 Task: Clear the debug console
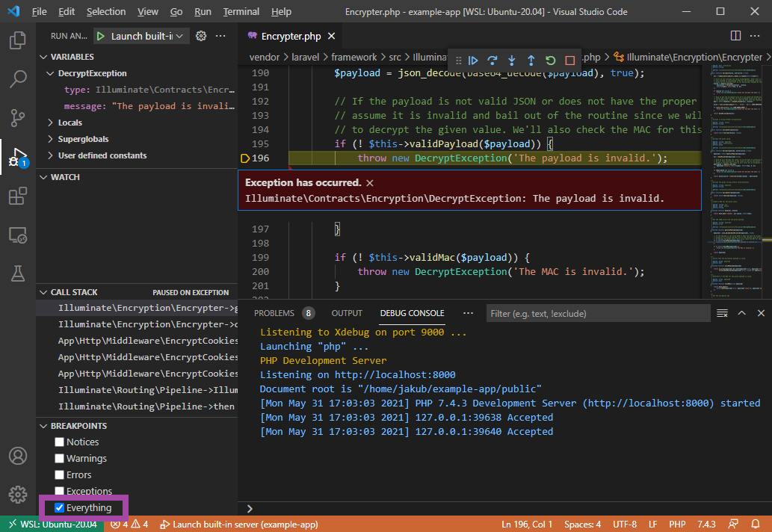pos(722,314)
